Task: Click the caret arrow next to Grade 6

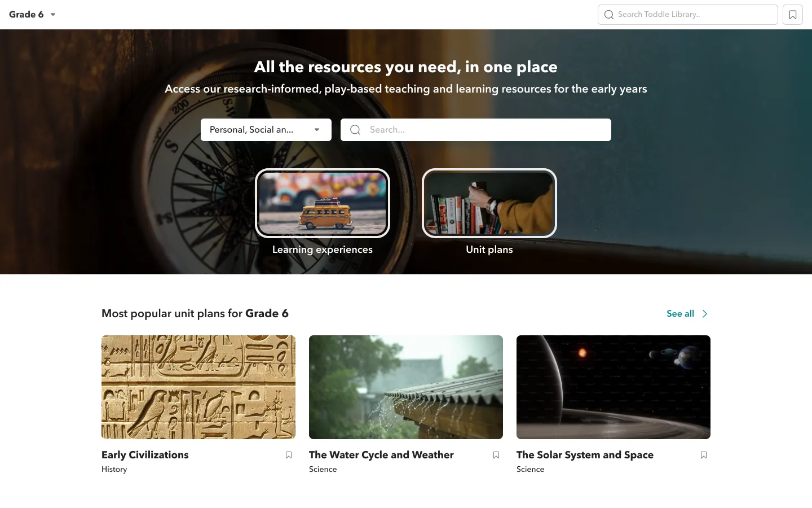Action: click(x=53, y=15)
